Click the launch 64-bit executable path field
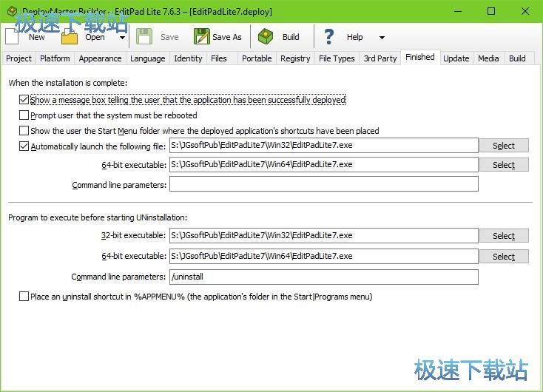This screenshot has width=543, height=392. tap(324, 164)
